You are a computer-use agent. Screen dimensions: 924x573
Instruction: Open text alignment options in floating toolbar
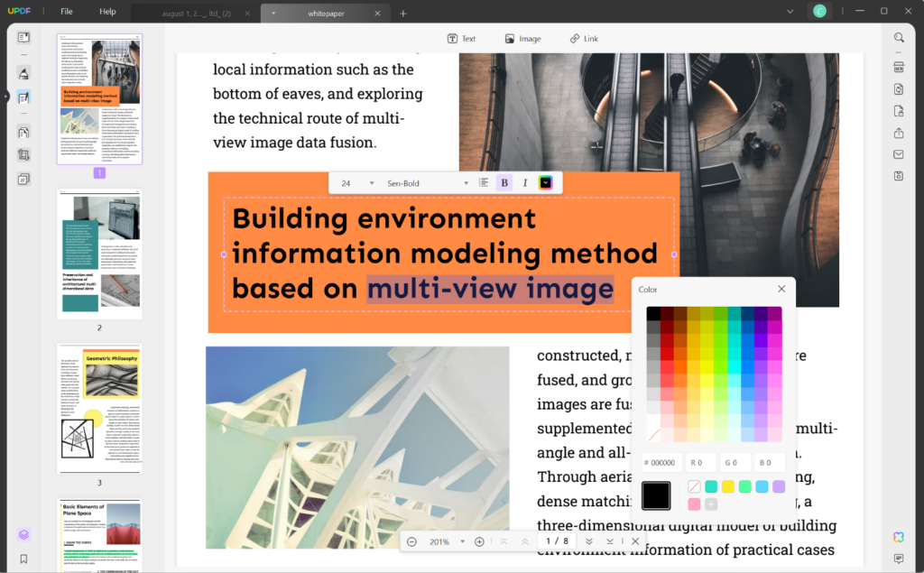(484, 183)
